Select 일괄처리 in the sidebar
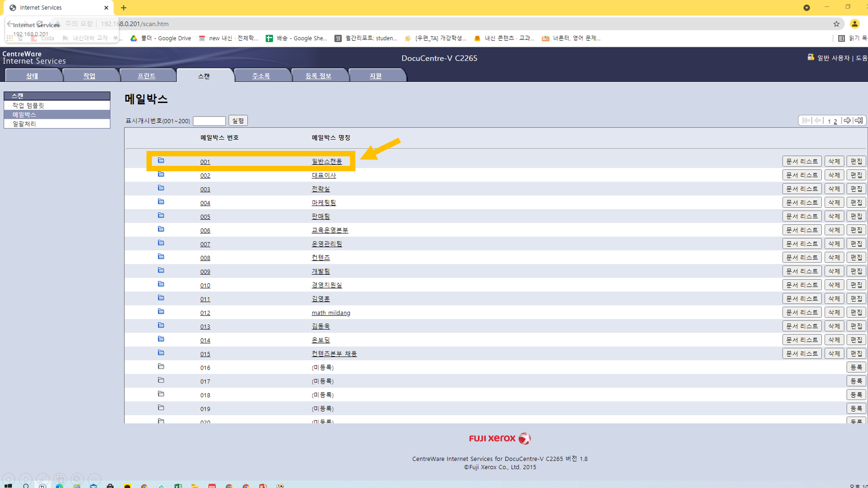This screenshot has height=488, width=868. [x=24, y=124]
